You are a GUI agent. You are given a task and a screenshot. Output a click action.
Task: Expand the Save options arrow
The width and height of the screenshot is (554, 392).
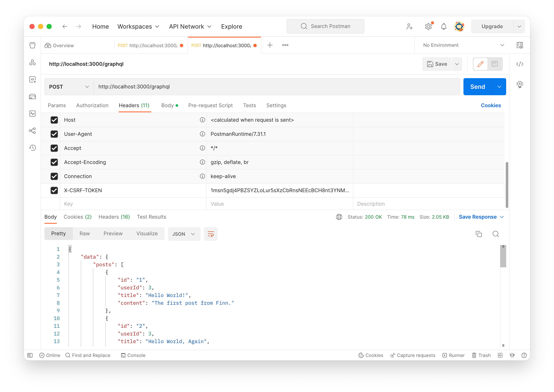(457, 64)
